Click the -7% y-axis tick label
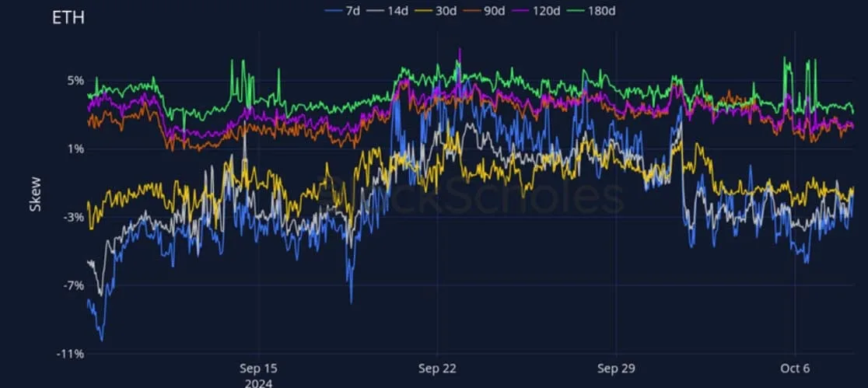Viewport: 868px width, 388px height. pyautogui.click(x=74, y=285)
